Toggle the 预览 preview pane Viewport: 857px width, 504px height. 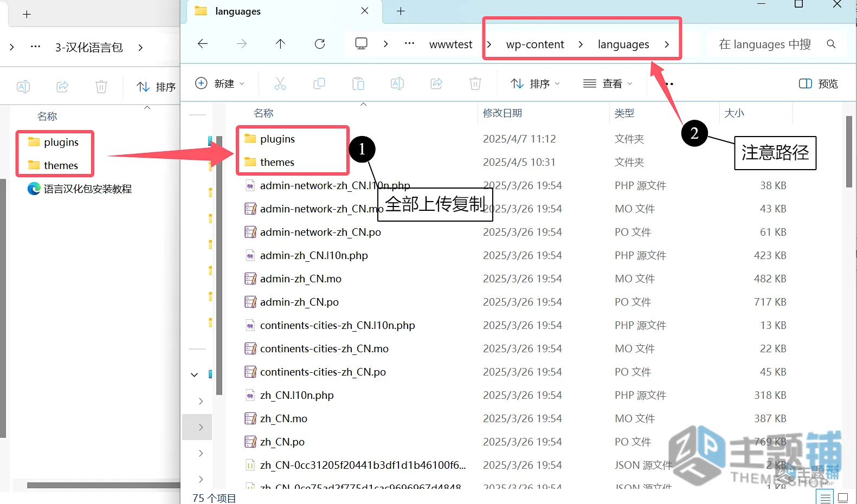(x=819, y=83)
